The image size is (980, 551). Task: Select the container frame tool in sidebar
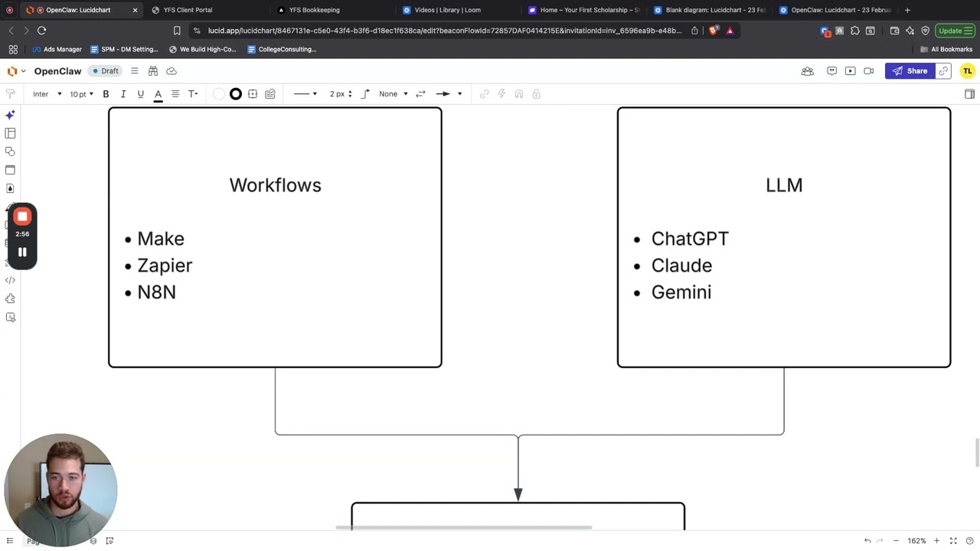[10, 170]
